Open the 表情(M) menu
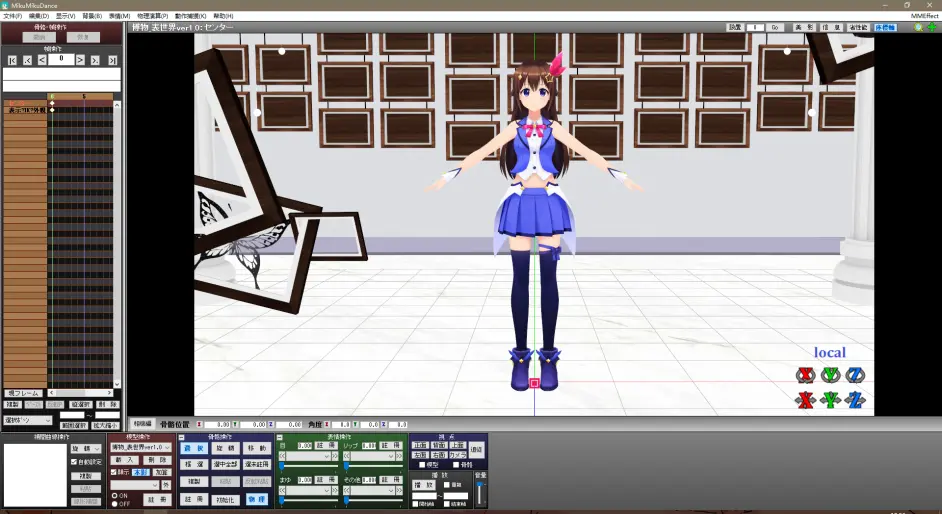The width and height of the screenshot is (942, 514). tap(119, 16)
